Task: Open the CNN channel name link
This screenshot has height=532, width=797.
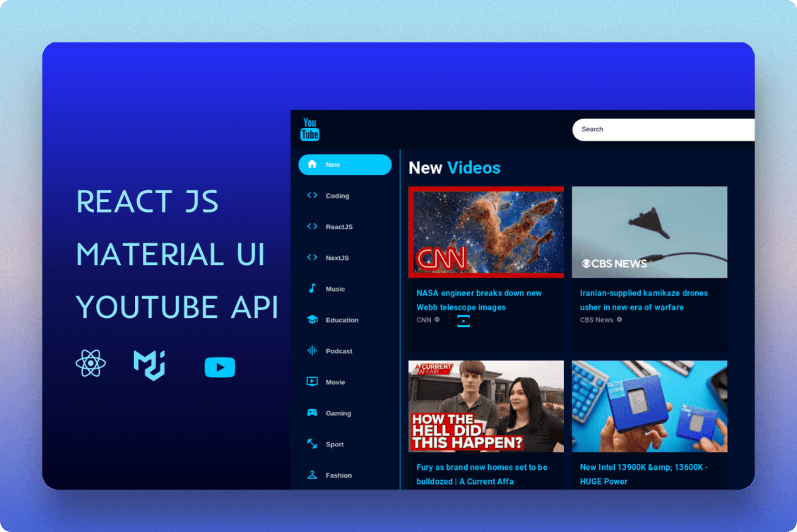Action: pyautogui.click(x=424, y=320)
